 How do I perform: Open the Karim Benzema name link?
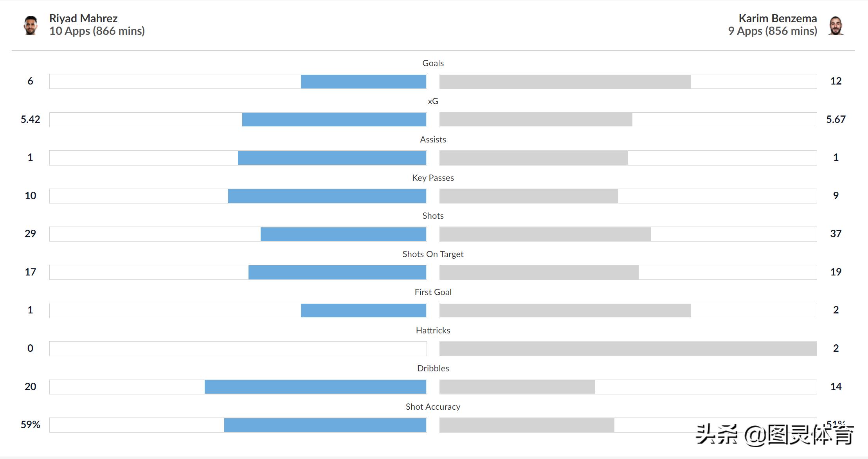pyautogui.click(x=778, y=18)
